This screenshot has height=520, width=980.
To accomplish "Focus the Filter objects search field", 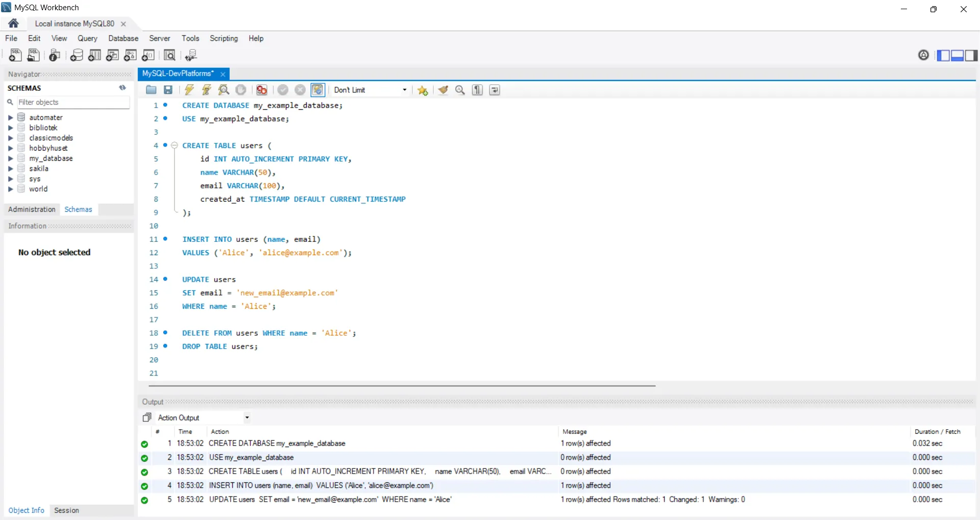I will tap(73, 102).
